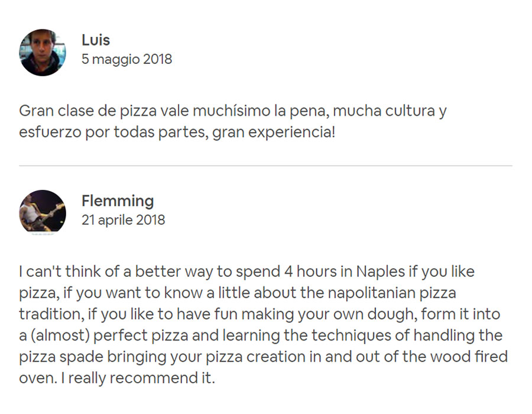The width and height of the screenshot is (532, 414).
Task: Click the reviewer name Flemming
Action: [x=118, y=200]
